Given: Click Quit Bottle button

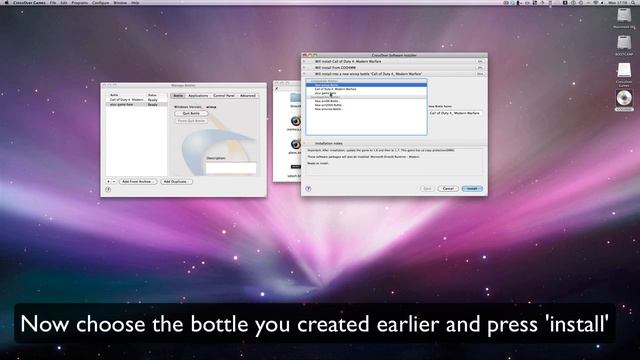Looking at the screenshot, I should (191, 113).
